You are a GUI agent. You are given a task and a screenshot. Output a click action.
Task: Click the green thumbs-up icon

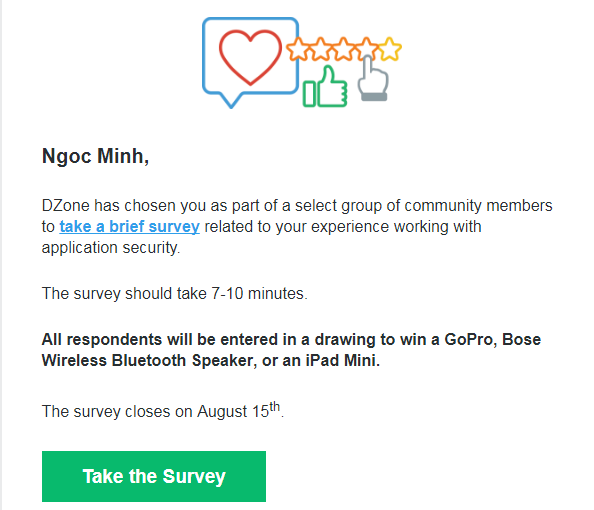[x=325, y=86]
